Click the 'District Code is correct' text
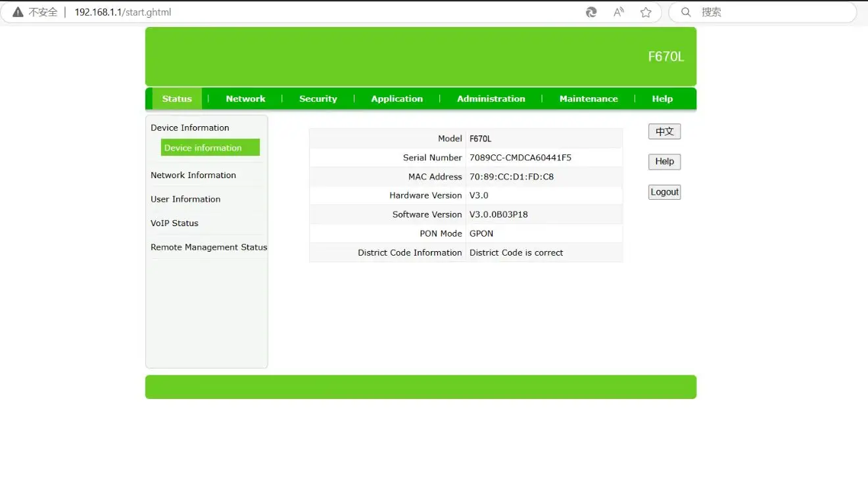 [516, 252]
